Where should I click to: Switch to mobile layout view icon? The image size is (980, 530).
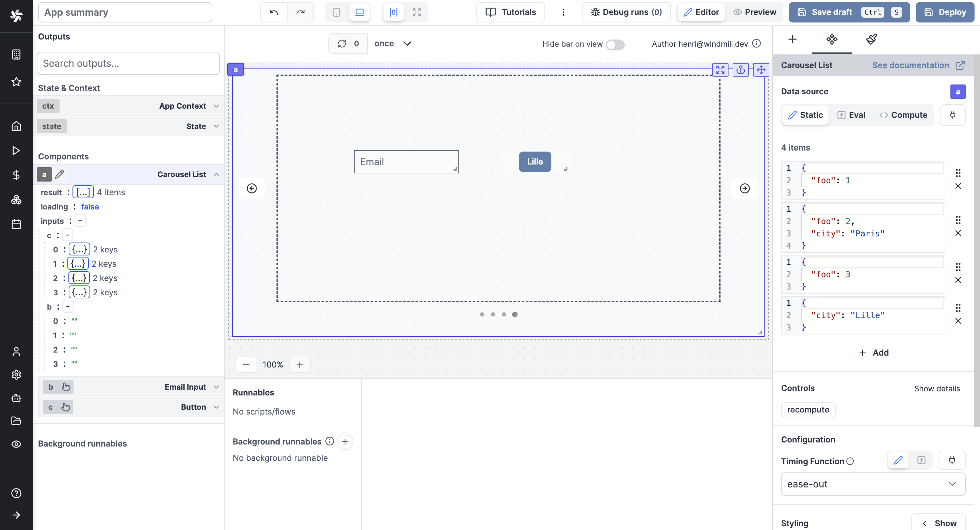pos(336,12)
